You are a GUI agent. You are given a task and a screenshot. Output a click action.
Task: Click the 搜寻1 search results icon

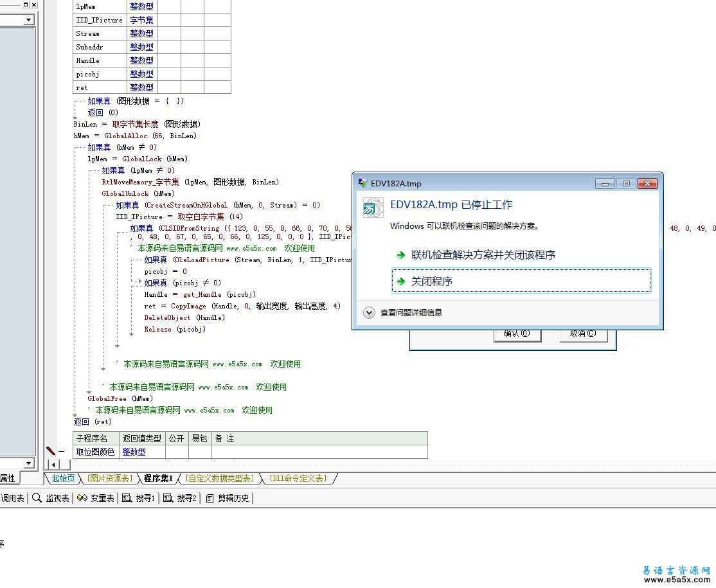[127, 498]
